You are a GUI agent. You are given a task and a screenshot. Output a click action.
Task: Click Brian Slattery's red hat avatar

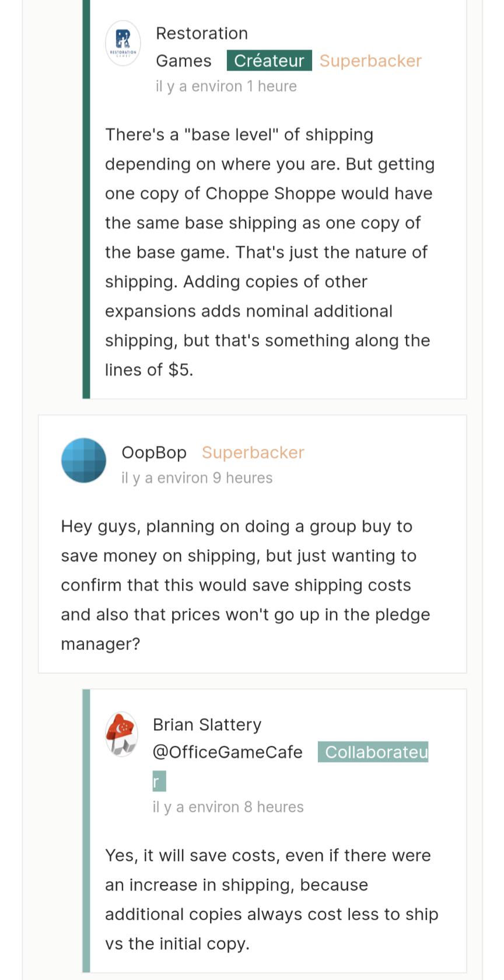[x=121, y=734]
